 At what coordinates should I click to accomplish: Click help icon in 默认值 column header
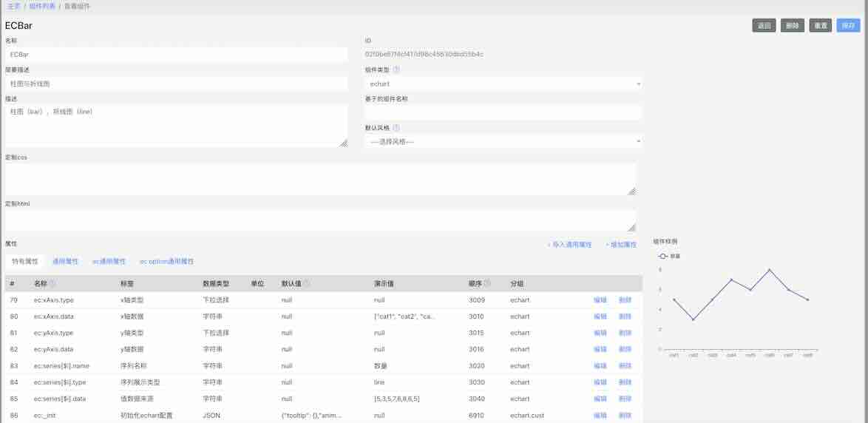pos(307,283)
